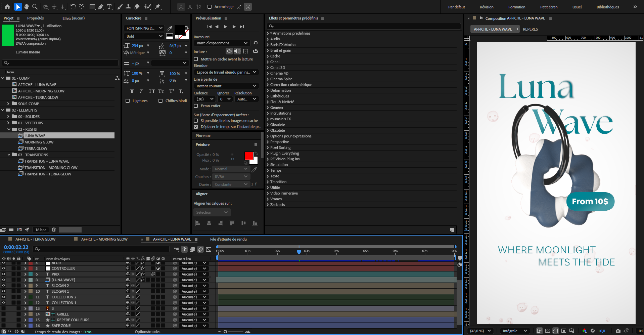644x335 pixels.
Task: Jump to last frame in preview controls
Action: coord(242,27)
